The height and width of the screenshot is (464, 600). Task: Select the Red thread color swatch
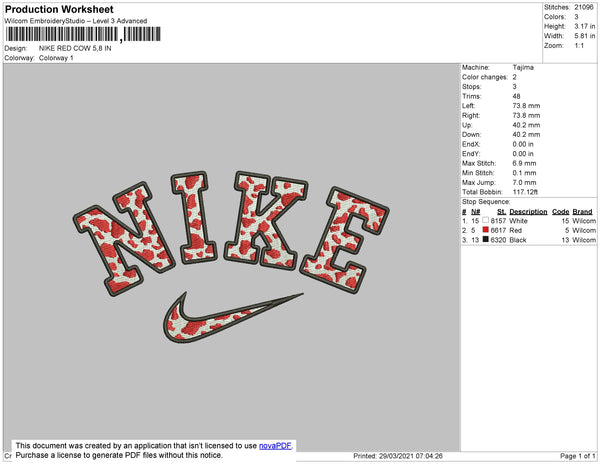486,230
